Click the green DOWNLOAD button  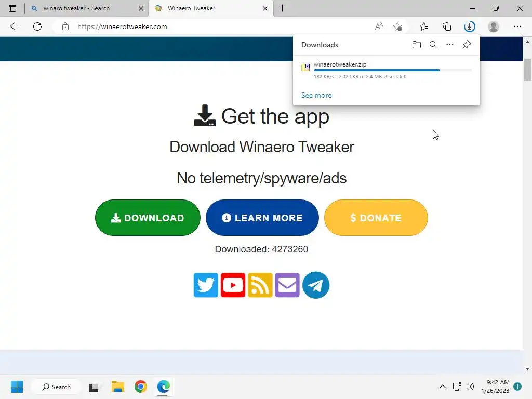(x=148, y=218)
